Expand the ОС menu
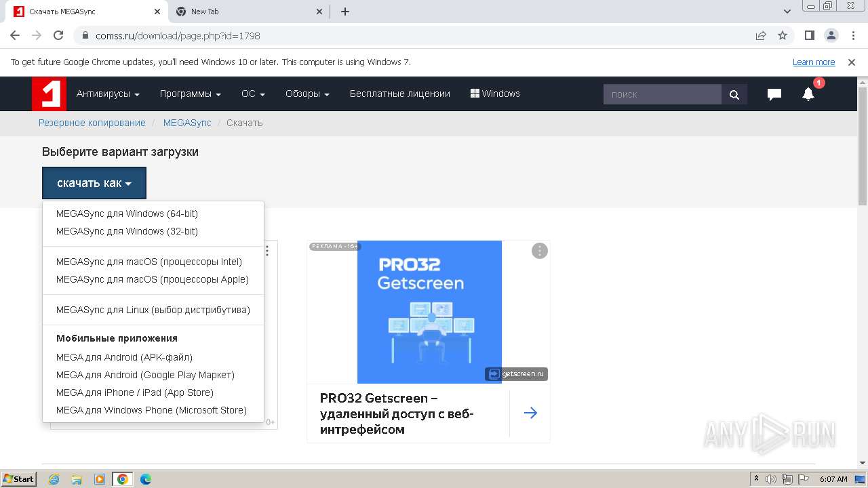868x488 pixels. (253, 94)
